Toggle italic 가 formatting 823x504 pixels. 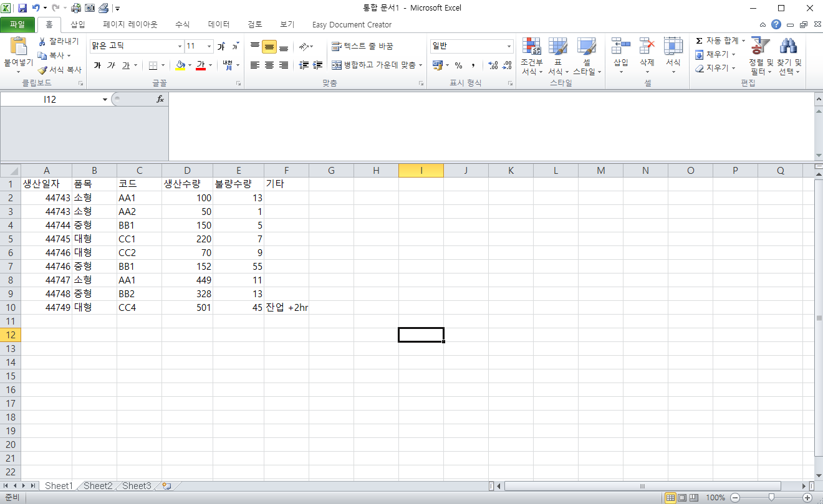point(111,65)
